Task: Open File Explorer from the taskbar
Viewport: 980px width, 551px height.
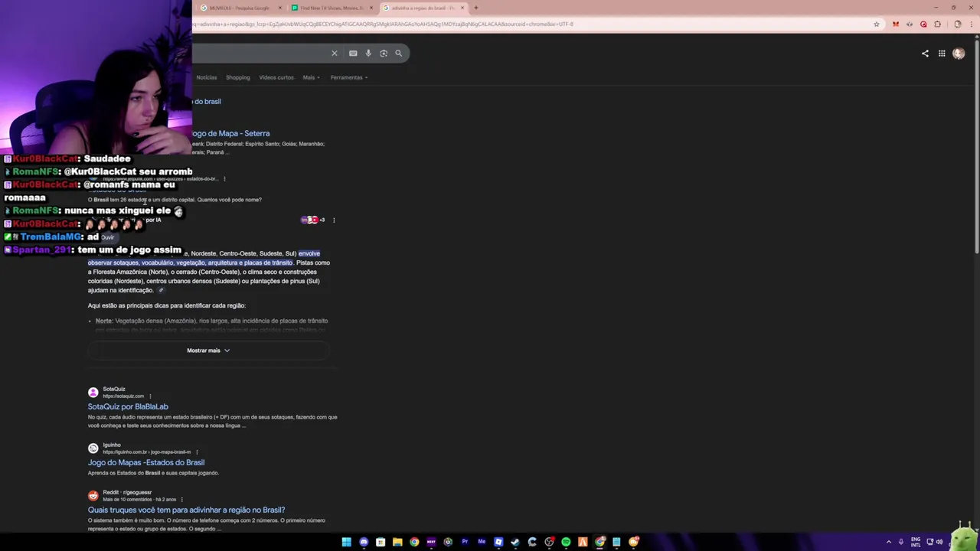Action: pyautogui.click(x=397, y=542)
